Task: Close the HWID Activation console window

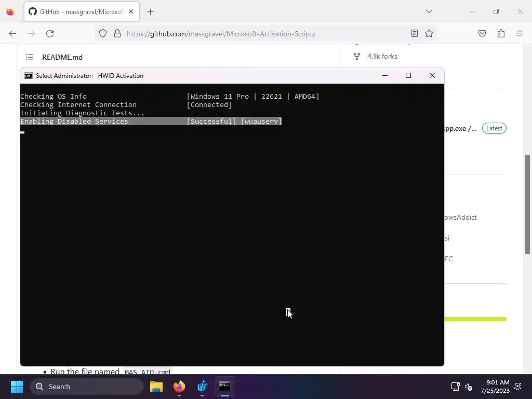Action: (432, 75)
